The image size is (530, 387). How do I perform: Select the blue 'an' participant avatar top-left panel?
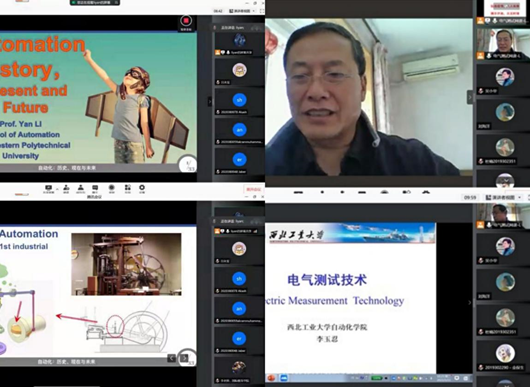(x=239, y=130)
